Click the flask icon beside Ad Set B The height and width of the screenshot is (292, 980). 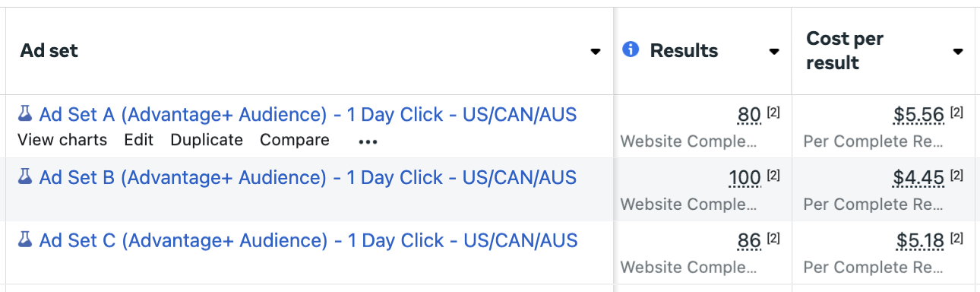25,178
